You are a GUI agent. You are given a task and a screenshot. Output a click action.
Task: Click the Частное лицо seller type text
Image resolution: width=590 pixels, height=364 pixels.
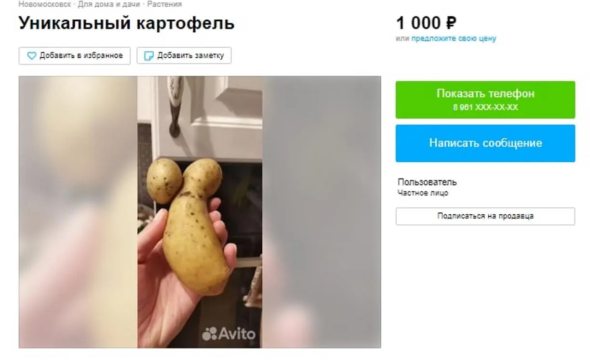click(x=423, y=193)
